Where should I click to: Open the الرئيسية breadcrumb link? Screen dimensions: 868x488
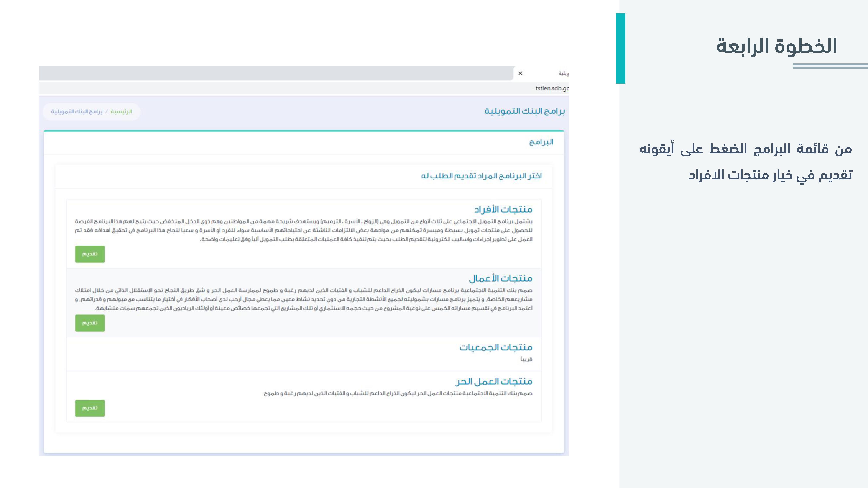coord(121,111)
